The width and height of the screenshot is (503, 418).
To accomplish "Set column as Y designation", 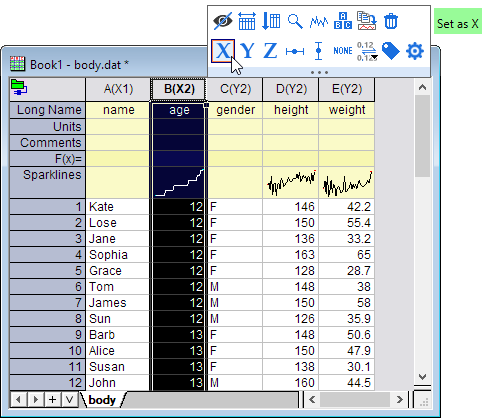I will click(247, 51).
